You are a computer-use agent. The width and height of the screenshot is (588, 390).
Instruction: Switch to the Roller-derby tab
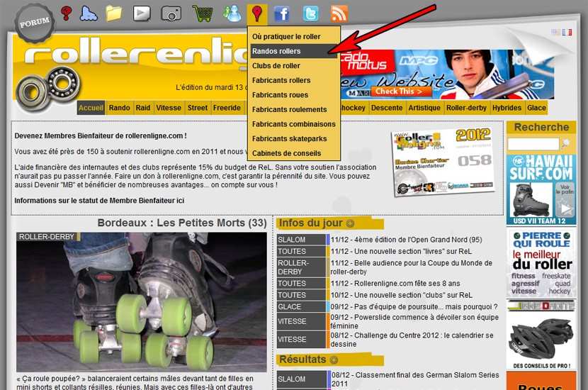[x=464, y=108]
